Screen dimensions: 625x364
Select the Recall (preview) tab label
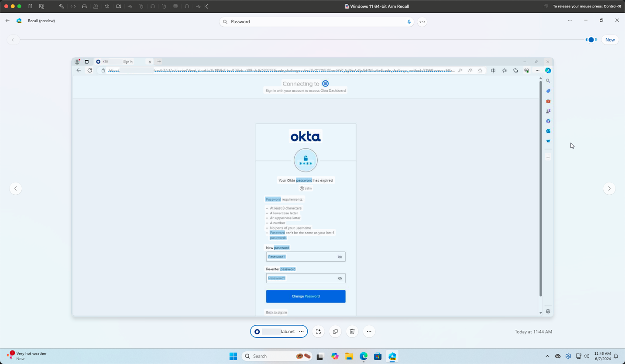41,21
